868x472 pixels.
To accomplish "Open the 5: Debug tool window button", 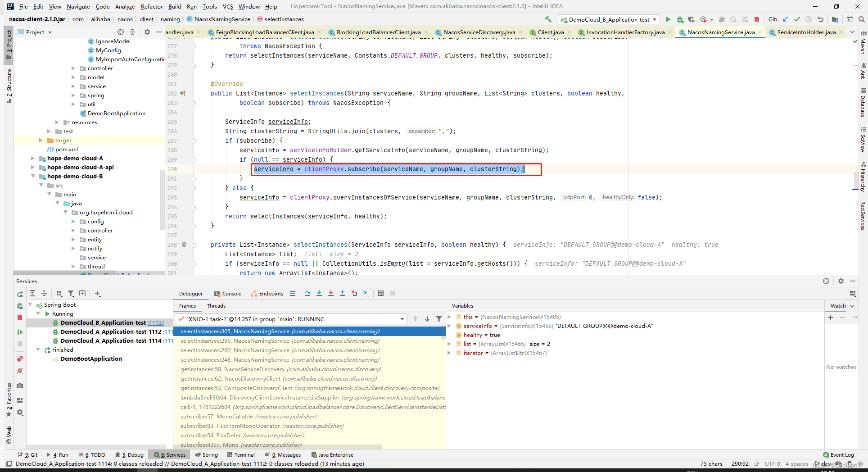I will [x=130, y=455].
